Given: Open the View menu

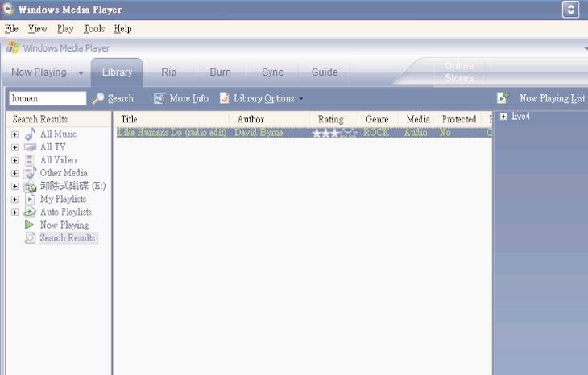Looking at the screenshot, I should coord(38,28).
